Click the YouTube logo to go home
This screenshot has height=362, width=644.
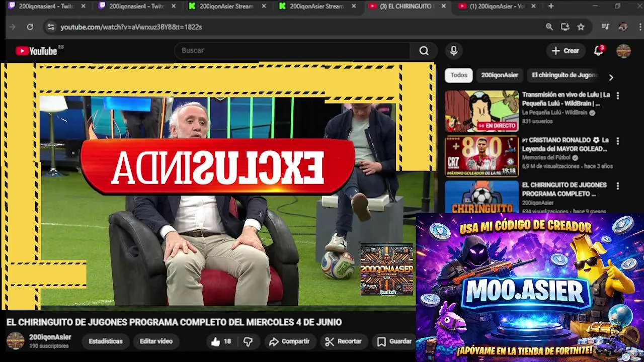pyautogui.click(x=36, y=51)
